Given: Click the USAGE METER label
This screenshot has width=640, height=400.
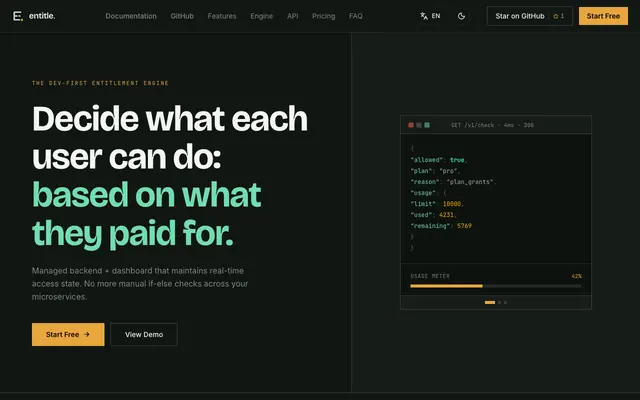Looking at the screenshot, I should tap(430, 276).
